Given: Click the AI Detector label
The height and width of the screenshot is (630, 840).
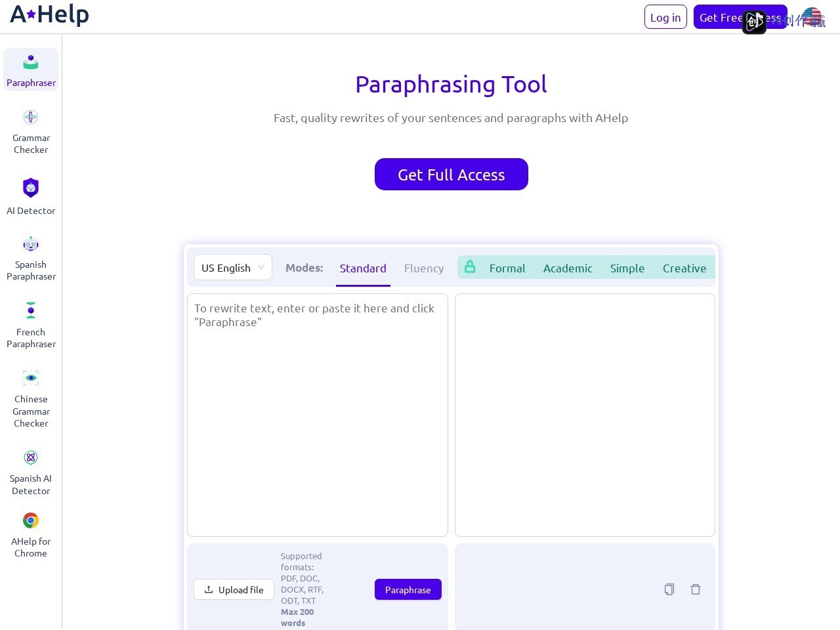Looking at the screenshot, I should pos(31,211).
